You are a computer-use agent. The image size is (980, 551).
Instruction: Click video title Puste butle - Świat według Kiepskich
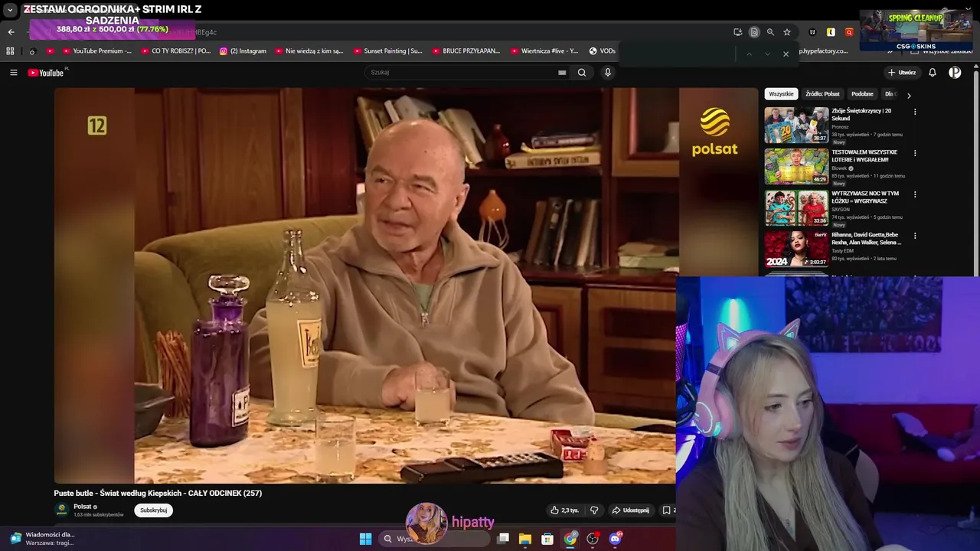click(158, 494)
